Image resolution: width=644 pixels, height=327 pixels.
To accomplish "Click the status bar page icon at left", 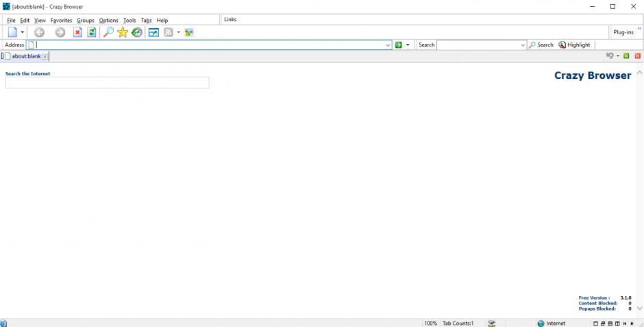I will tap(3, 324).
